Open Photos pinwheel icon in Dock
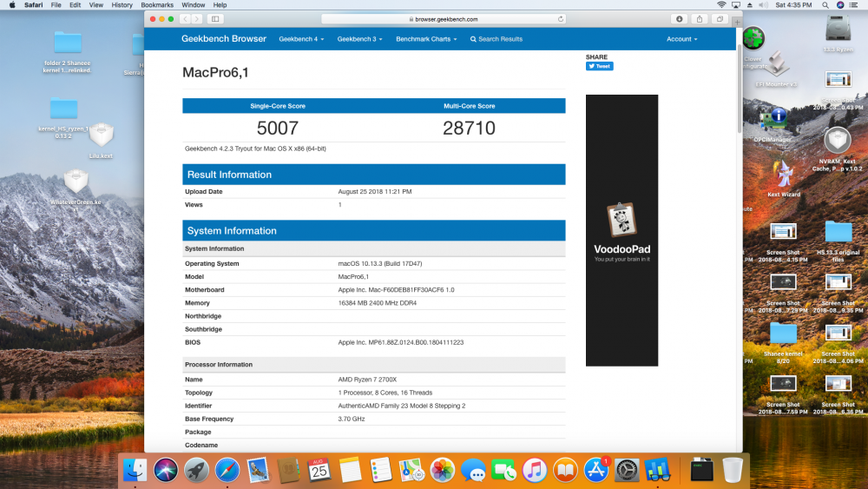The width and height of the screenshot is (868, 489). point(443,470)
